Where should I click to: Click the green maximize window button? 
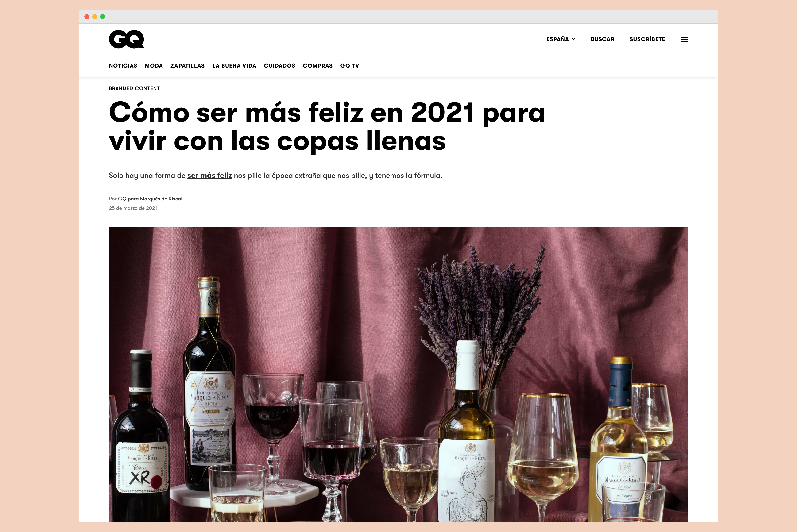pyautogui.click(x=103, y=17)
